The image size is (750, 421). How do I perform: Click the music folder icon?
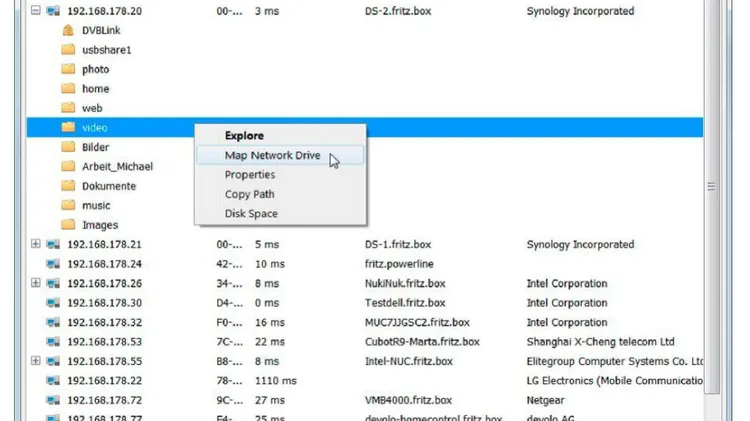click(68, 205)
